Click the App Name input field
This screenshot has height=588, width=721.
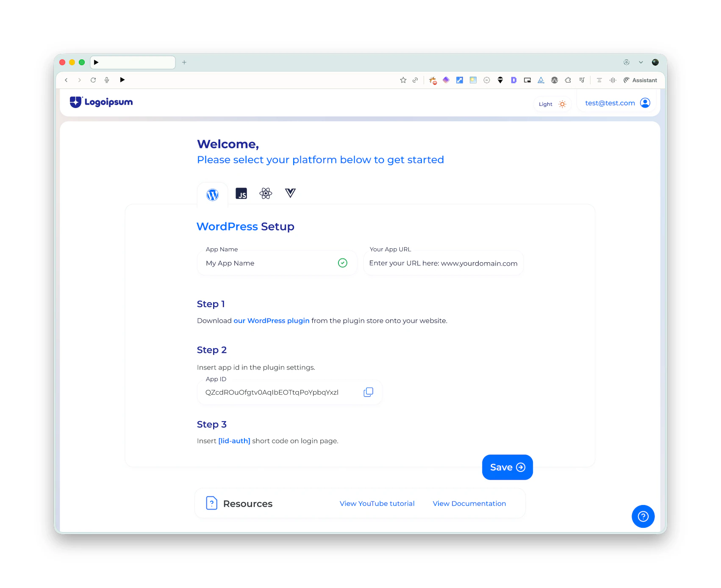click(x=277, y=263)
